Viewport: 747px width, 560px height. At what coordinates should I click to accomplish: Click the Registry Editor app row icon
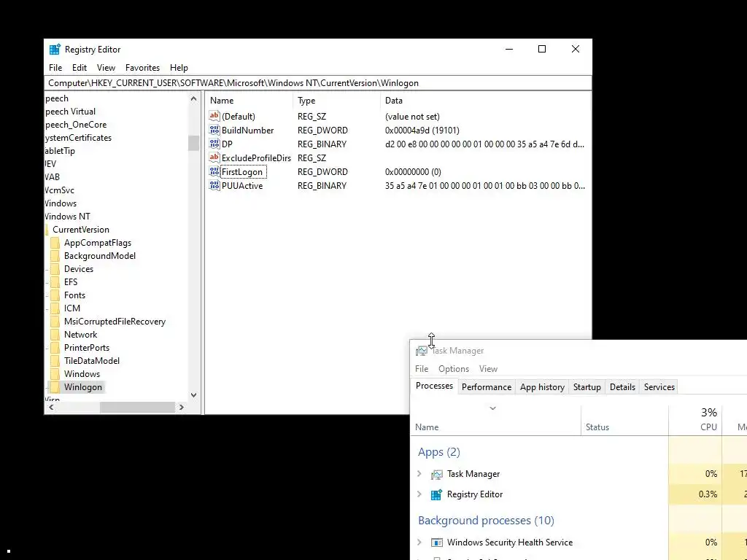click(x=436, y=495)
